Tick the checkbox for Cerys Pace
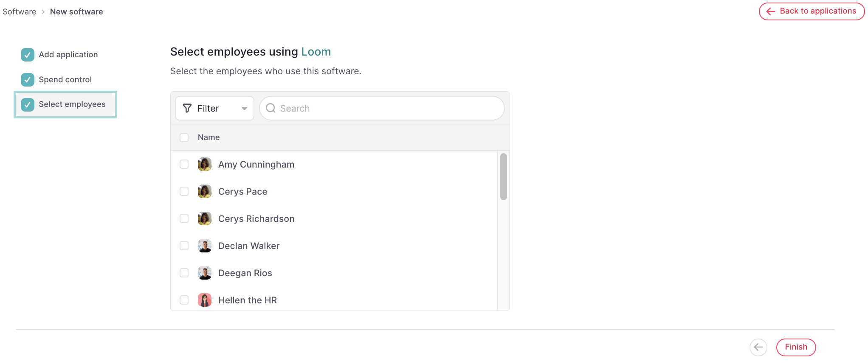 coord(184,191)
